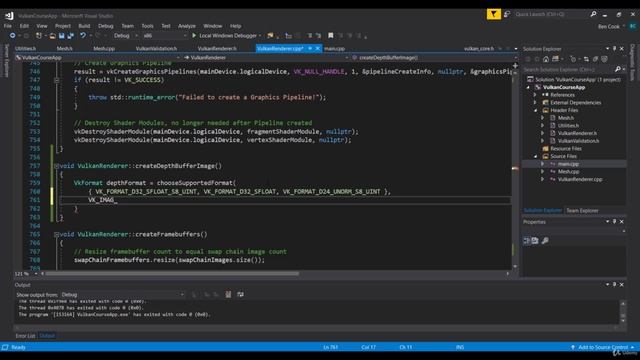Click the Undo arrow in the toolbar
This screenshot has width=640, height=360.
(83, 36)
